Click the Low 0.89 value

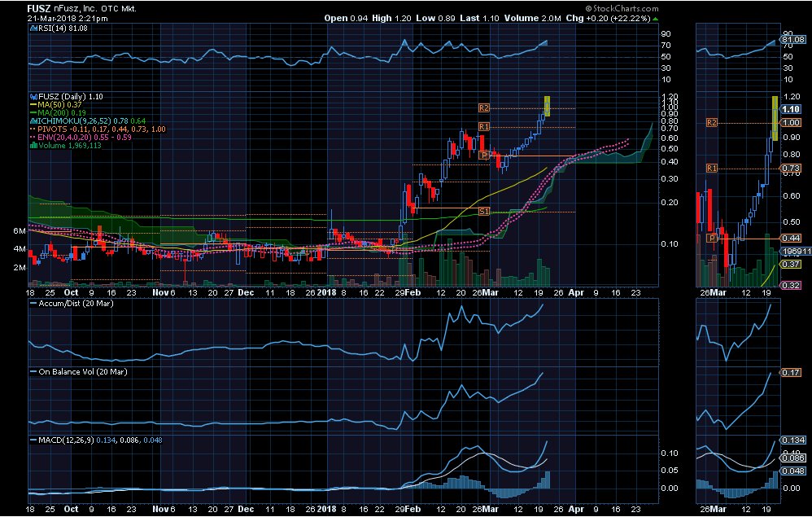click(x=435, y=18)
